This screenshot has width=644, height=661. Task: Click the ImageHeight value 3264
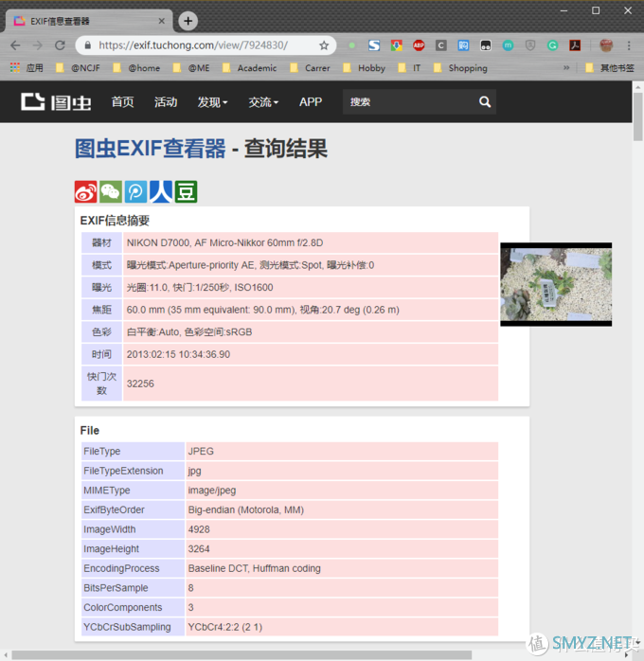click(x=199, y=549)
